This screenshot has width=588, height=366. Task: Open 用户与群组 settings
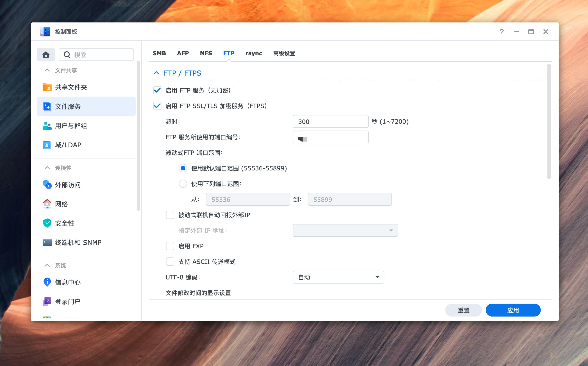click(71, 126)
